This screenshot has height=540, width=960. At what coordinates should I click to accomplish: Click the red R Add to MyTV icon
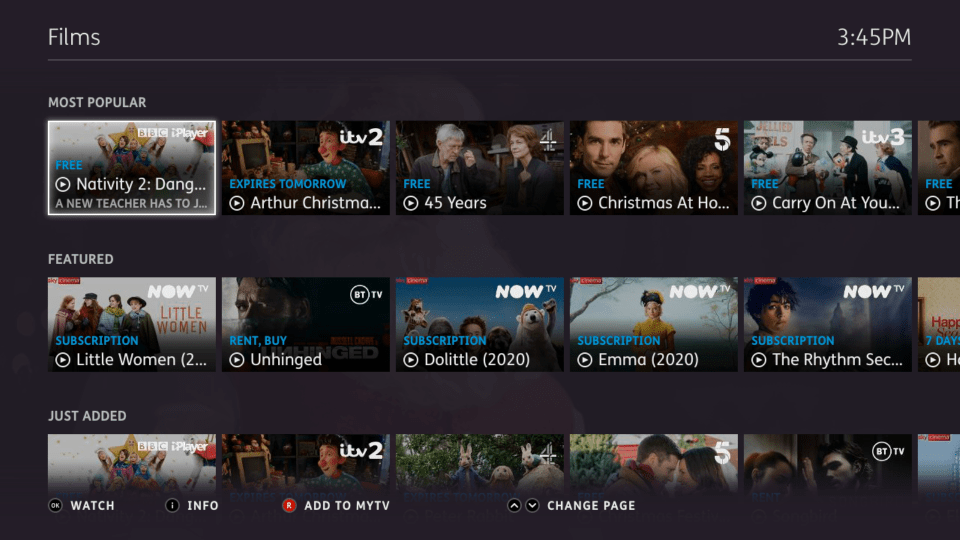(x=289, y=506)
